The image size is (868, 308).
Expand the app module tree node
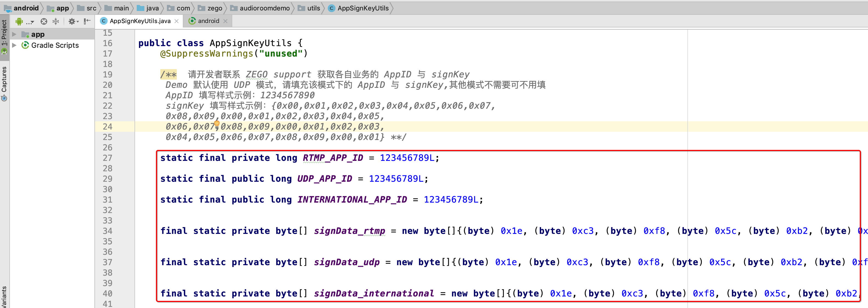[14, 34]
